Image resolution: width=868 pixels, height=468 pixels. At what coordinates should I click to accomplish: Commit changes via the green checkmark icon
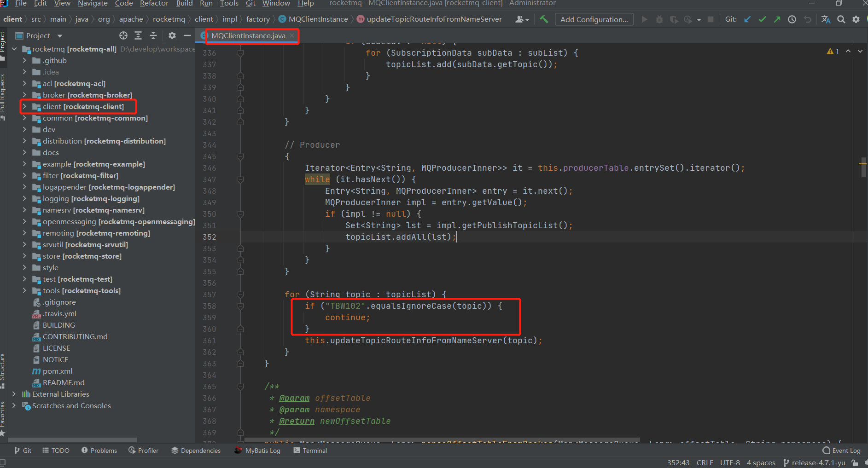(762, 19)
